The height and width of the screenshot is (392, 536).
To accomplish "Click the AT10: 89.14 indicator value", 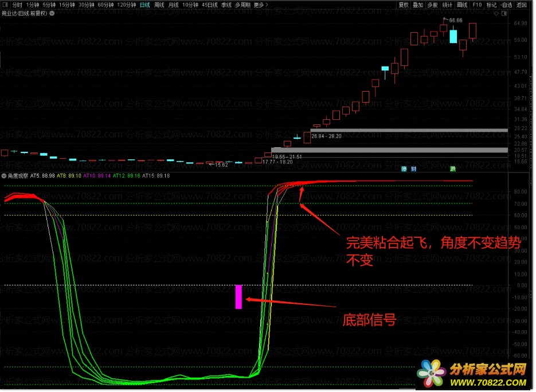I will click(97, 176).
